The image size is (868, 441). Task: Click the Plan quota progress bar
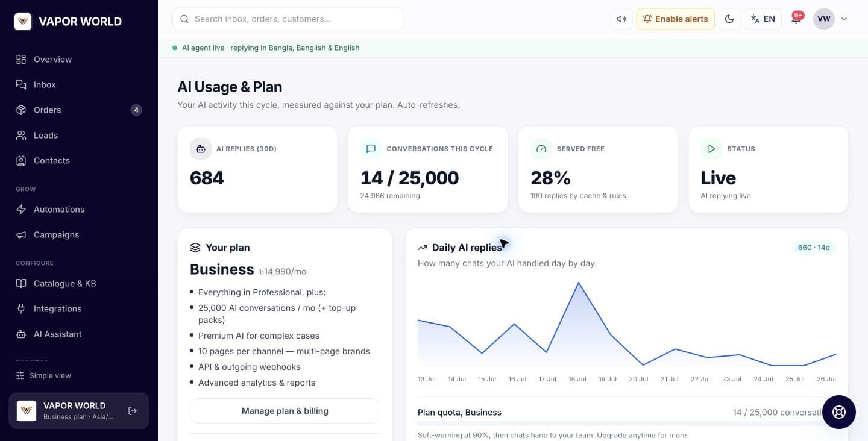[x=627, y=424]
